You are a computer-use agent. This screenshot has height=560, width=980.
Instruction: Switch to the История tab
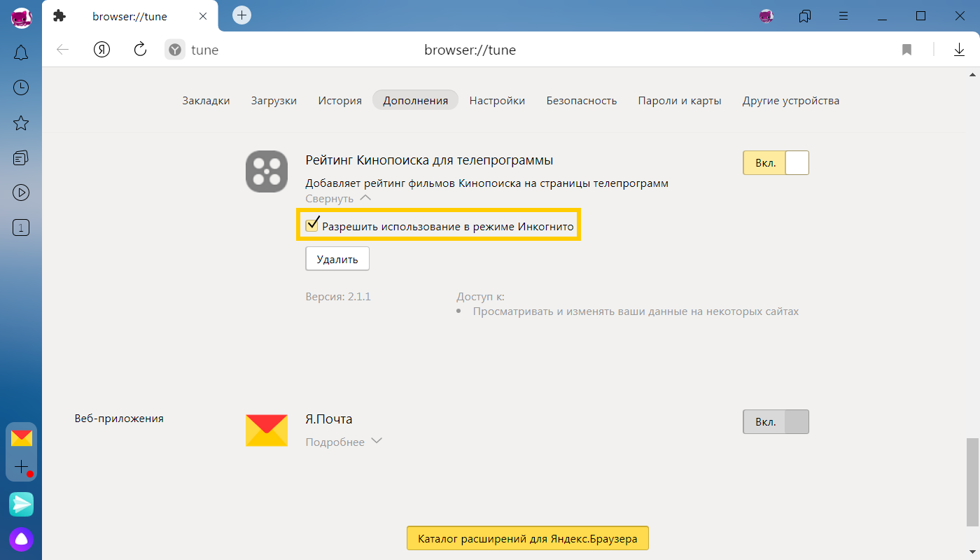point(339,100)
